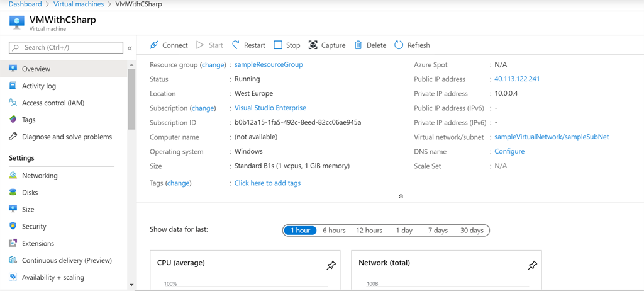The width and height of the screenshot is (644, 291).
Task: Open the Activity log menu item
Action: click(39, 86)
